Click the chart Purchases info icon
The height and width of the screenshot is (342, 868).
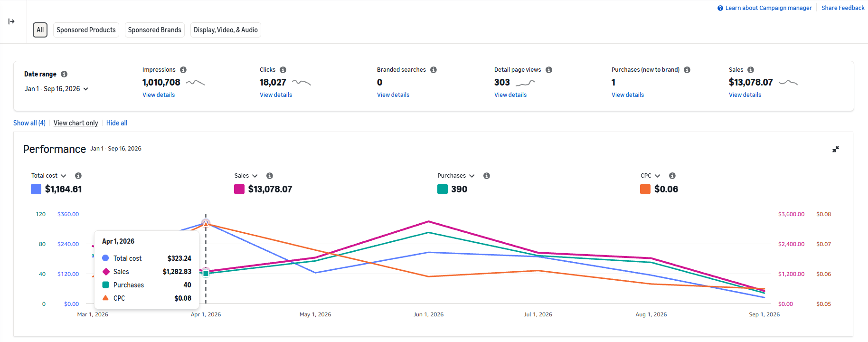487,176
